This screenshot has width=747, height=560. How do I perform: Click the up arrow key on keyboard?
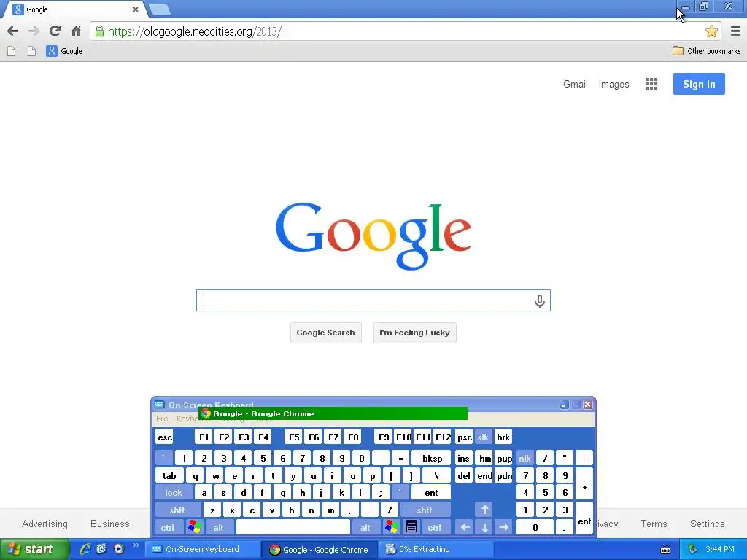(x=484, y=510)
